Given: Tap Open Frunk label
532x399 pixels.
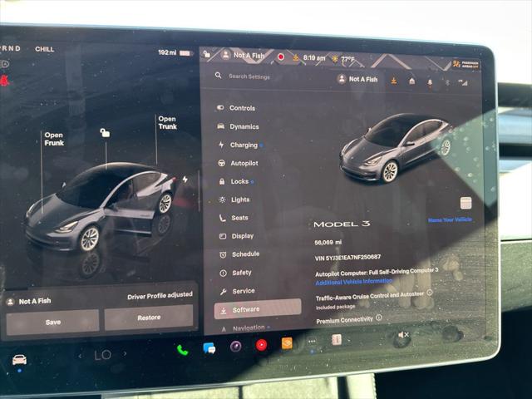Looking at the screenshot, I should click(54, 139).
